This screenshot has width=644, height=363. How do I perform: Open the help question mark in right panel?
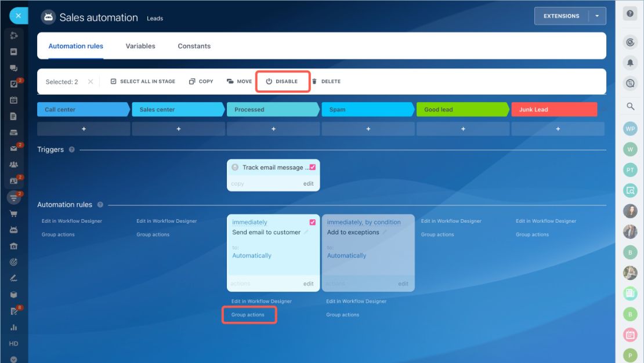coord(630,13)
